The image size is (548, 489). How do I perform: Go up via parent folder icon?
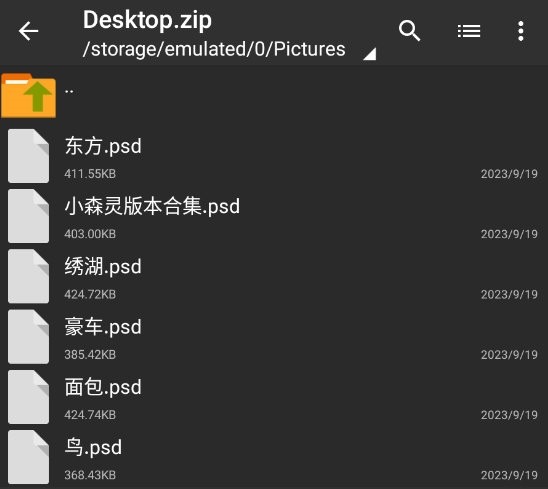pos(28,96)
